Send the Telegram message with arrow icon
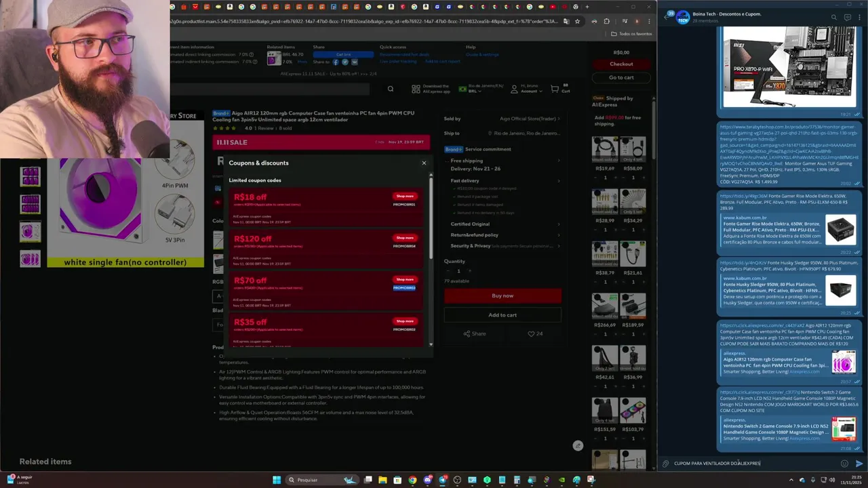The width and height of the screenshot is (868, 488). click(859, 464)
